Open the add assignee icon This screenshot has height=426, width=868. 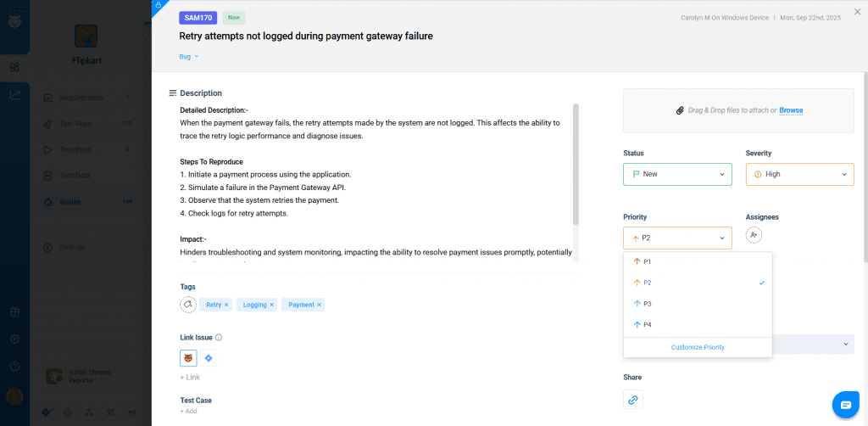pyautogui.click(x=754, y=235)
